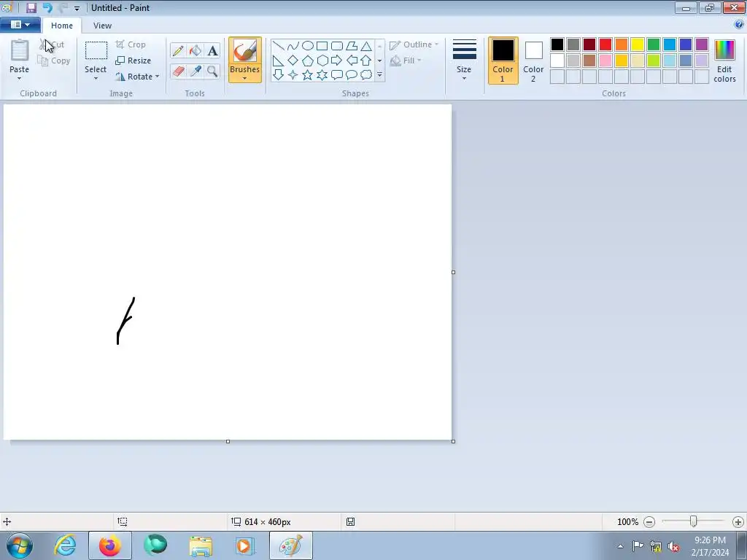Activate Color 2 selector
Screen dimensions: 747x560
(x=533, y=61)
